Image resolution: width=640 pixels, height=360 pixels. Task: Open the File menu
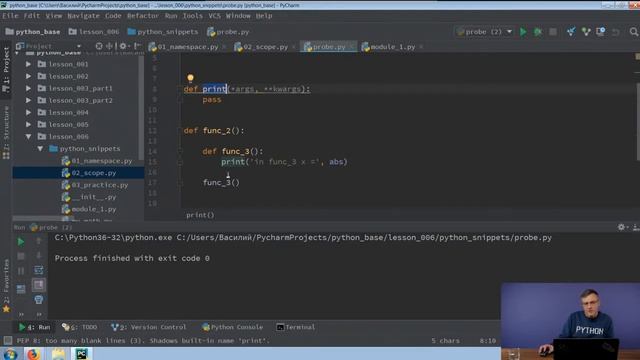pyautogui.click(x=10, y=16)
